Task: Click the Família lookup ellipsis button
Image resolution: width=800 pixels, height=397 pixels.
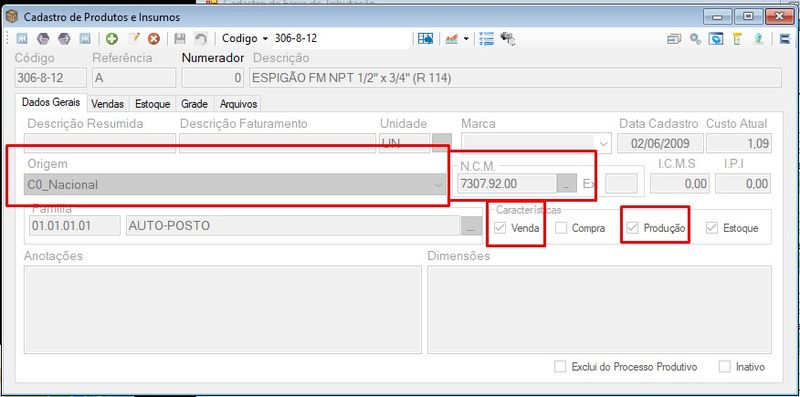Action: pos(471,226)
